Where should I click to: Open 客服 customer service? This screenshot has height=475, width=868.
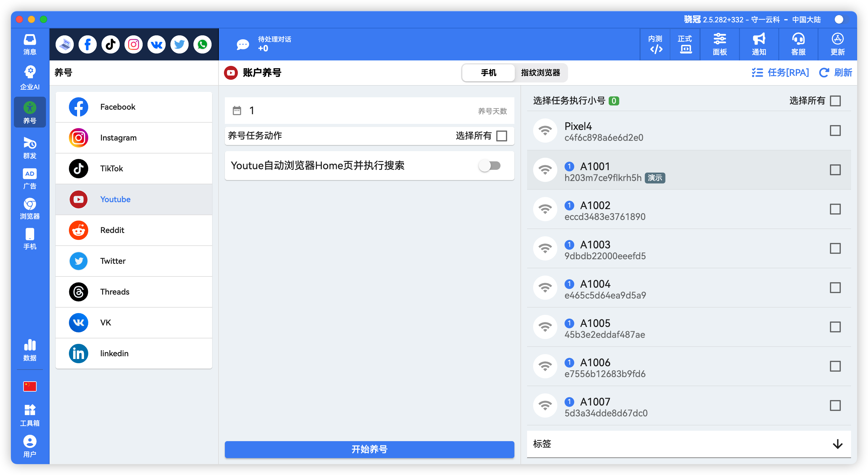(798, 44)
